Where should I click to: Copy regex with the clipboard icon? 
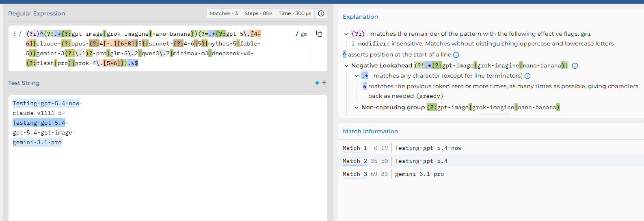[319, 34]
